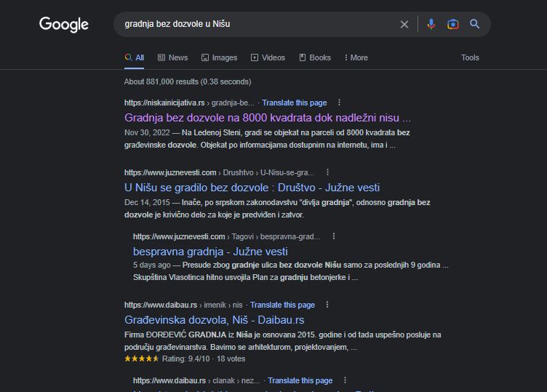The height and width of the screenshot is (392, 547).
Task: Open the Tools filter options
Action: [x=470, y=57]
